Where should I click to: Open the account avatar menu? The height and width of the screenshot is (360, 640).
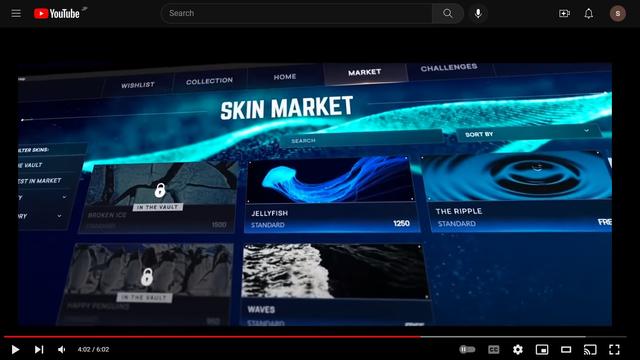click(x=618, y=13)
